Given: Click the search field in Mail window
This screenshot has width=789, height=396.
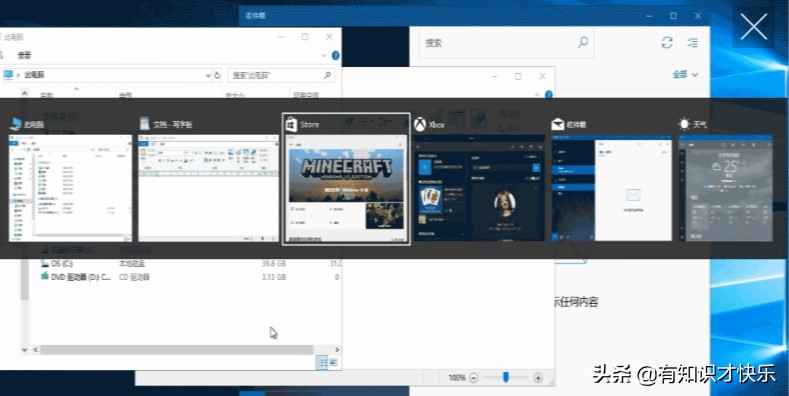Looking at the screenshot, I should pos(506,43).
